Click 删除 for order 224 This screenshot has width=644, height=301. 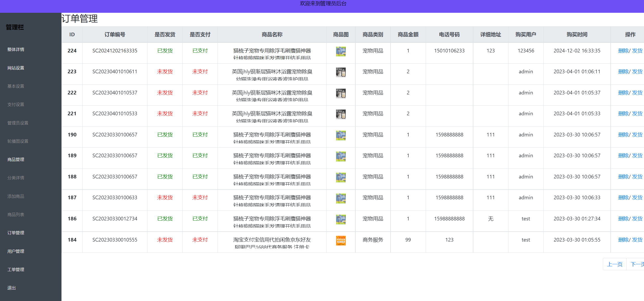623,51
